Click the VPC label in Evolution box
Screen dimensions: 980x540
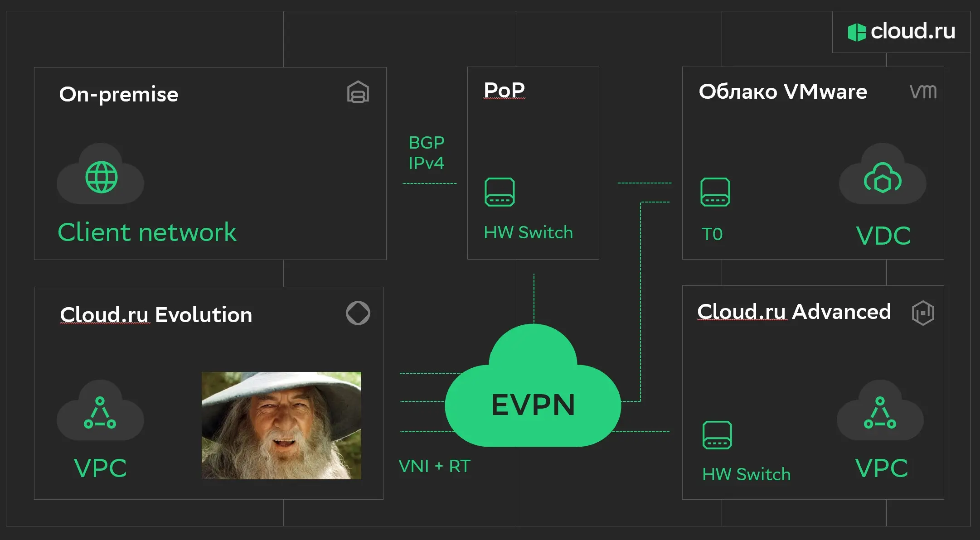point(100,468)
